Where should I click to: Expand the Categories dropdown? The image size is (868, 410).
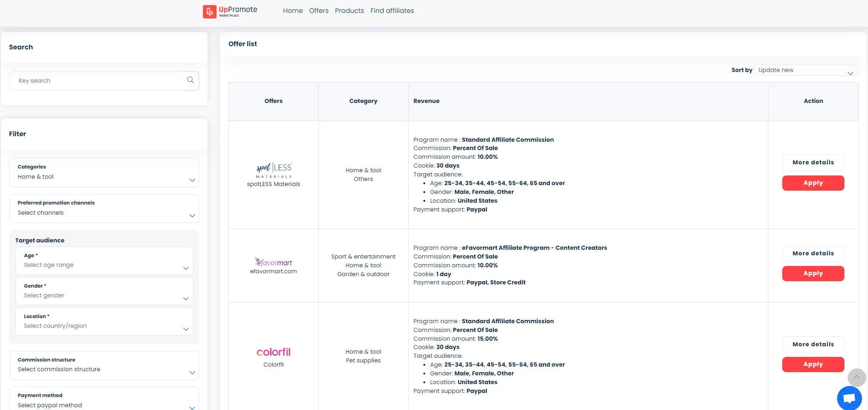point(104,173)
